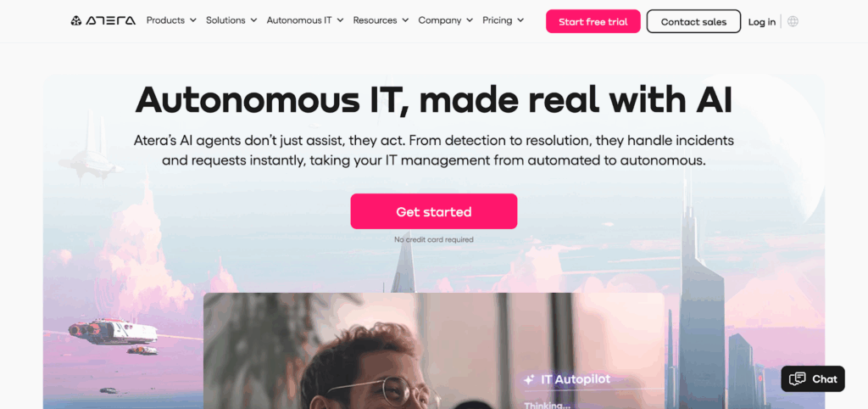This screenshot has height=409, width=868.
Task: Click the Atera logo icon
Action: 75,20
